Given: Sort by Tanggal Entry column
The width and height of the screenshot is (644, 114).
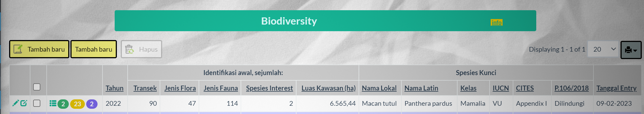Looking at the screenshot, I should 616,88.
